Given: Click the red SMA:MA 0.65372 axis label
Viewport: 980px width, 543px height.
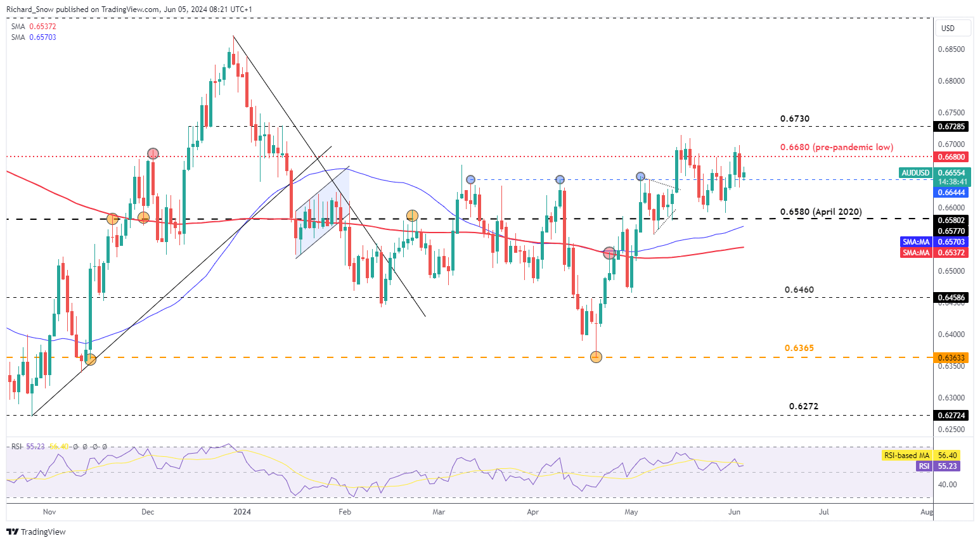Looking at the screenshot, I should pos(934,252).
